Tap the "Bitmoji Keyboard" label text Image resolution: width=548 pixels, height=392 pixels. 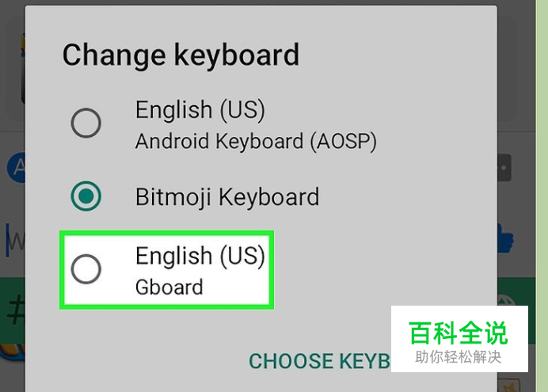pos(227,197)
